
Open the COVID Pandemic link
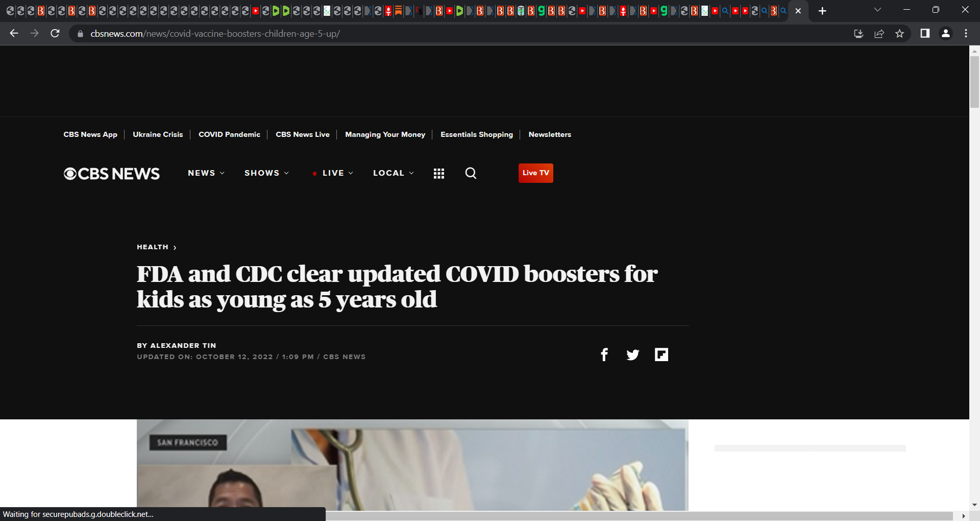click(229, 134)
